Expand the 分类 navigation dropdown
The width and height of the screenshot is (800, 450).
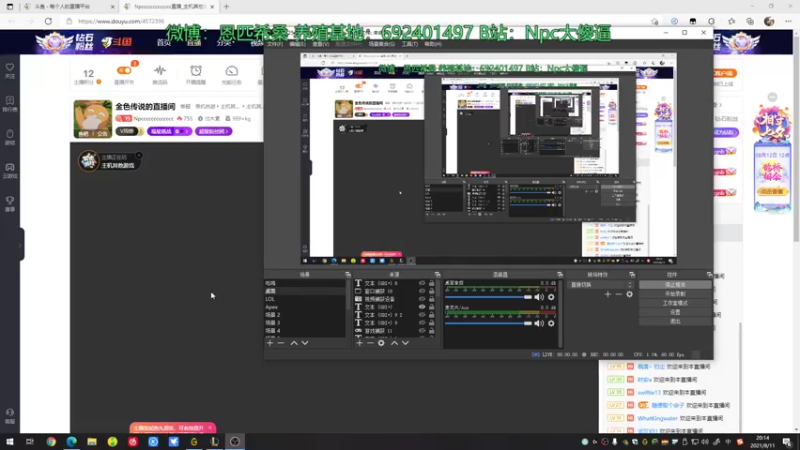224,43
